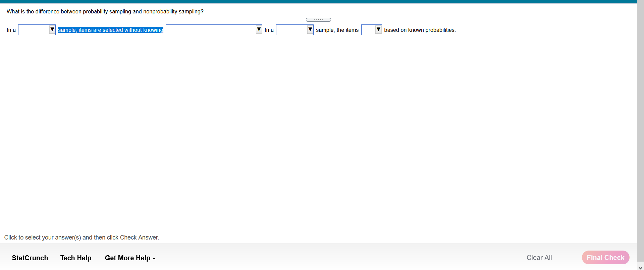Click the arrow of the small dropdown before "based on known probabilities"
The height and width of the screenshot is (270, 644).
point(378,29)
